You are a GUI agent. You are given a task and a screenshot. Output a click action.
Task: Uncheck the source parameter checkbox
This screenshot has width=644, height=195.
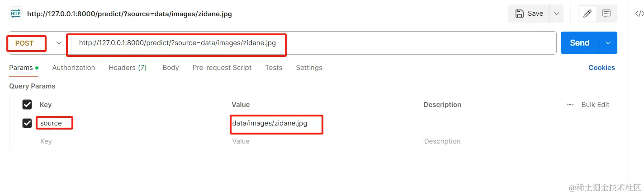pyautogui.click(x=27, y=123)
